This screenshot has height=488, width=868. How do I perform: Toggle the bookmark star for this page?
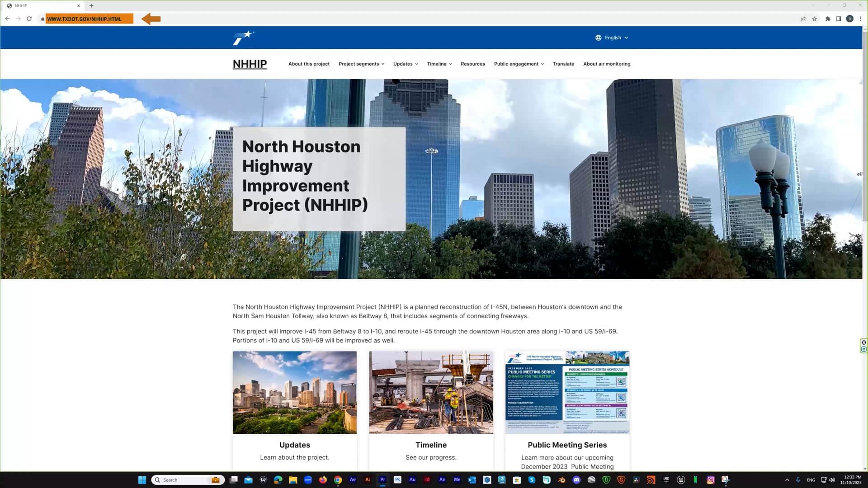pos(814,19)
